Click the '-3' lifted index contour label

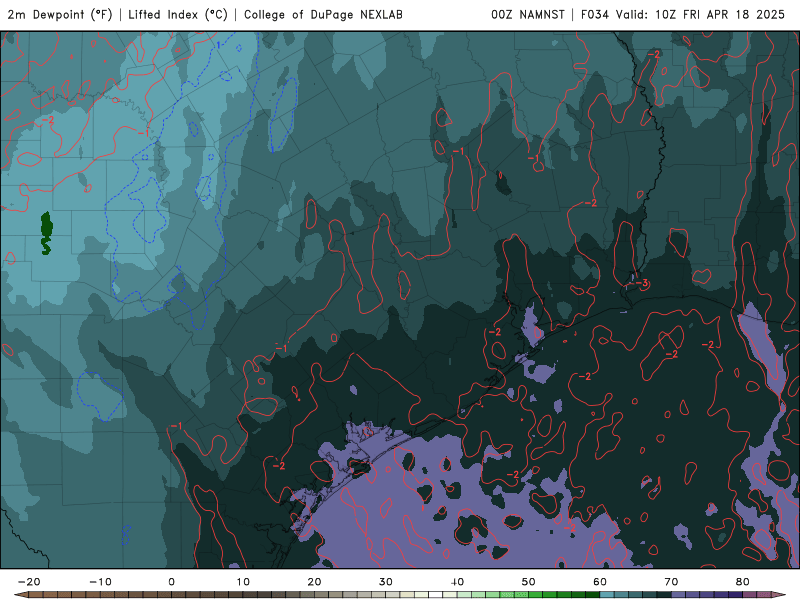(642, 283)
